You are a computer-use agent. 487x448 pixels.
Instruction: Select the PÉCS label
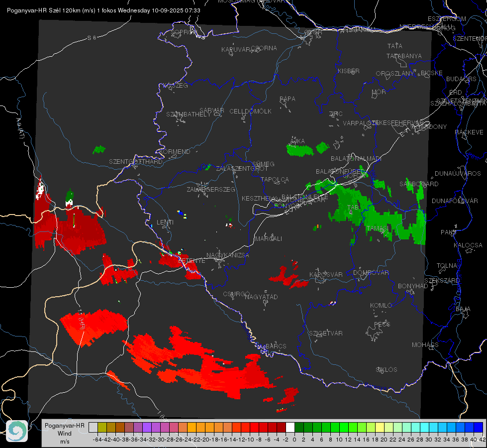[x=382, y=324]
